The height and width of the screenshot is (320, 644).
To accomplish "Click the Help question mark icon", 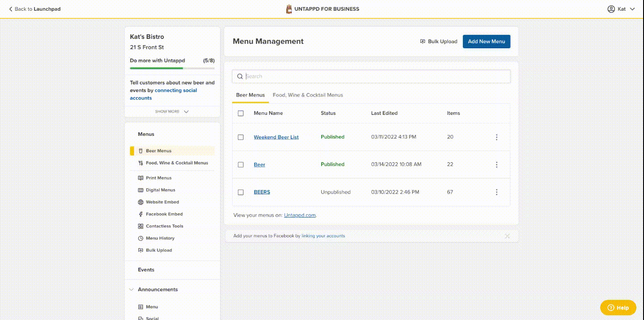I will 611,307.
